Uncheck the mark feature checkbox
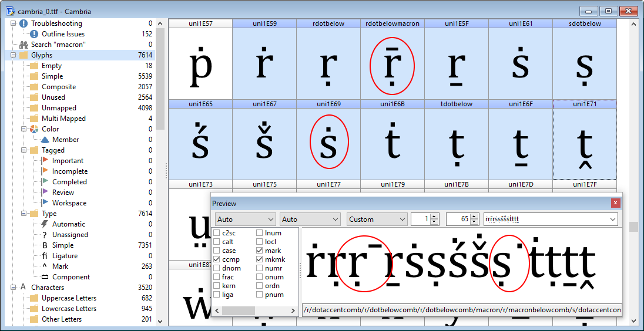Image resolution: width=644 pixels, height=331 pixels. [x=260, y=251]
